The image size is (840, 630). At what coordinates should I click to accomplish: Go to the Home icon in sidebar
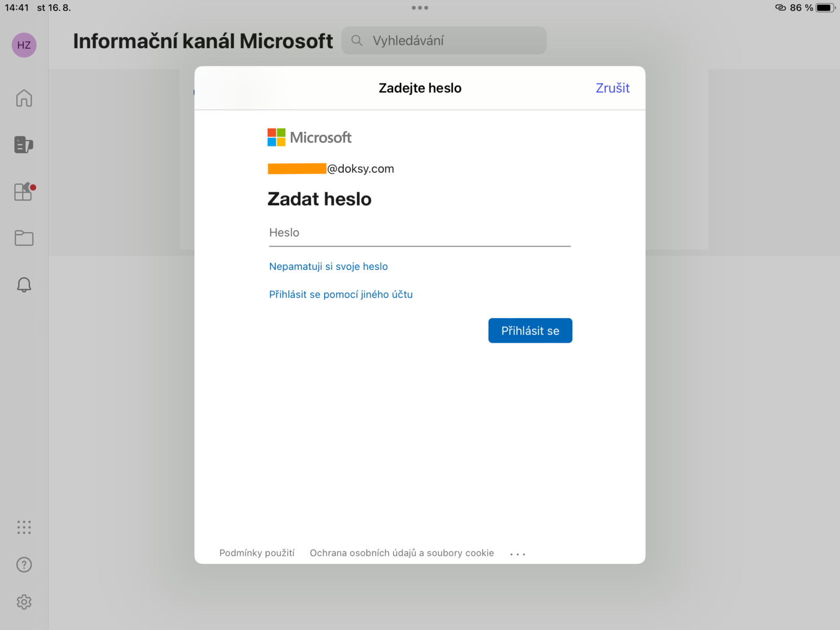tap(24, 98)
